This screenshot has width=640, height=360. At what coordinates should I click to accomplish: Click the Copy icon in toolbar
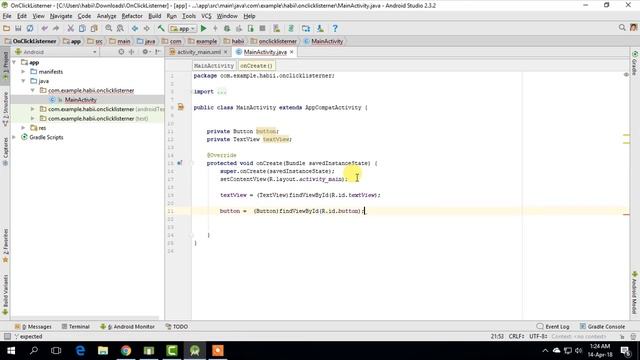point(82,29)
